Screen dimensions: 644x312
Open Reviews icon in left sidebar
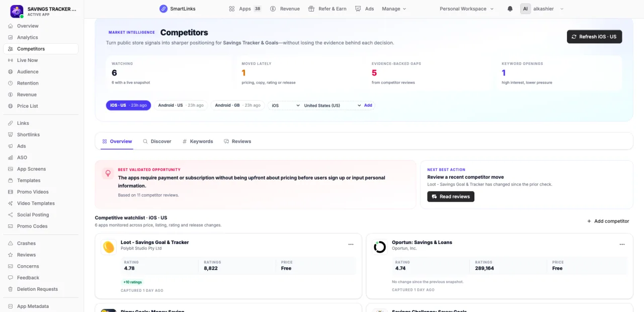point(11,255)
